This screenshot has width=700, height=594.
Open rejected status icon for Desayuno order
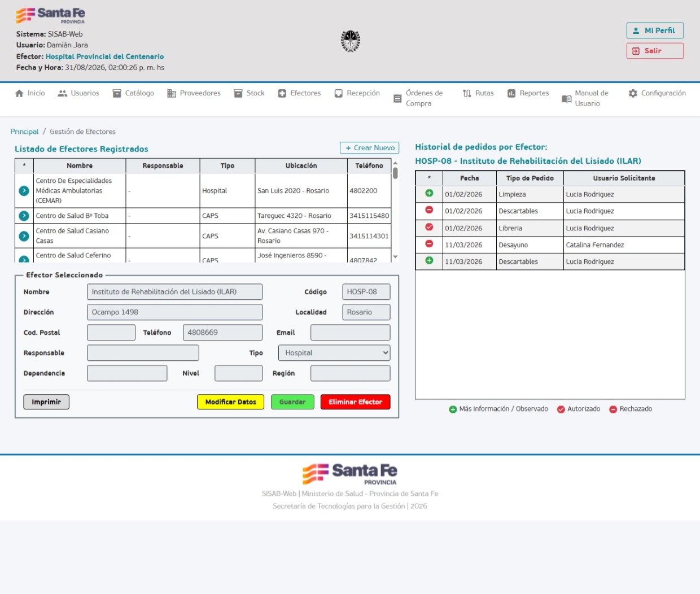coord(429,244)
